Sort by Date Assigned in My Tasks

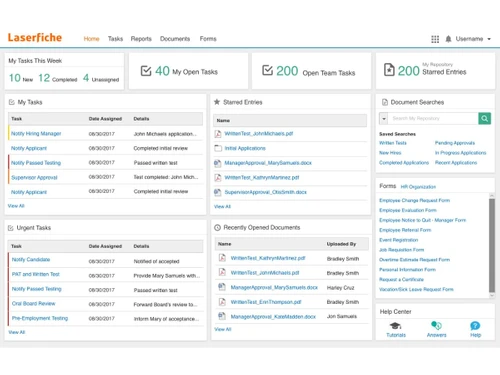click(105, 119)
